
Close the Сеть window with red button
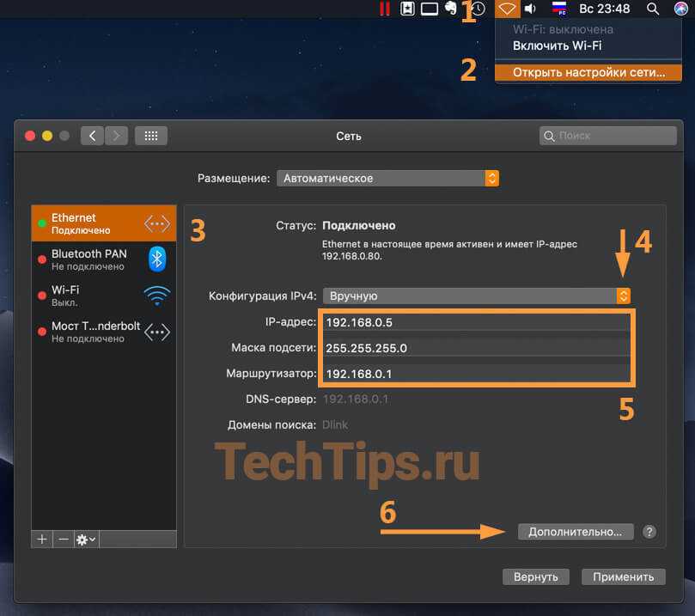(30, 136)
